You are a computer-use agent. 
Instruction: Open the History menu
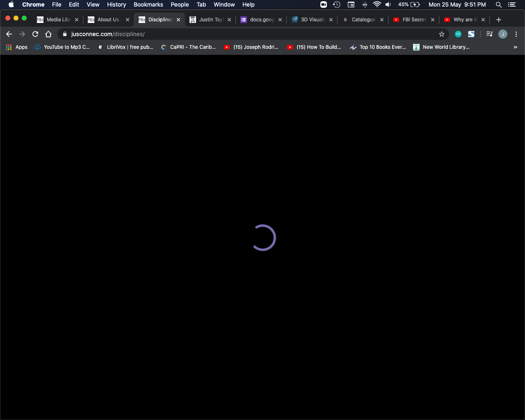click(x=116, y=5)
